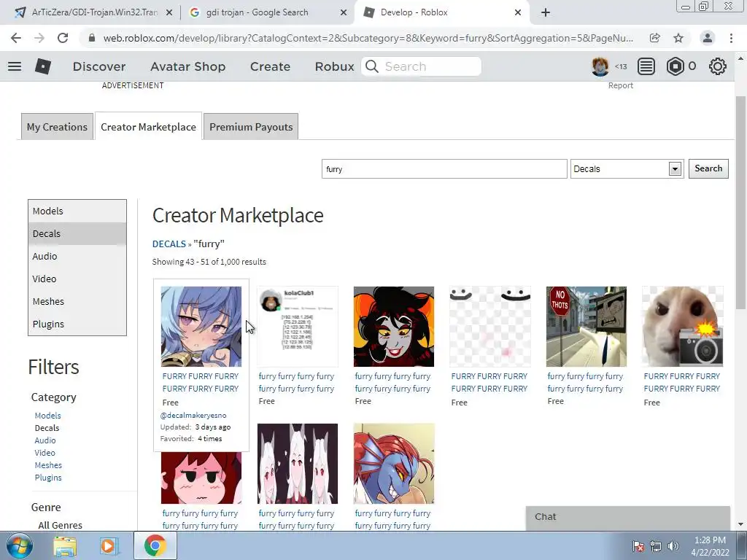Filter by Audio under Category
The height and width of the screenshot is (560, 747).
pos(45,440)
